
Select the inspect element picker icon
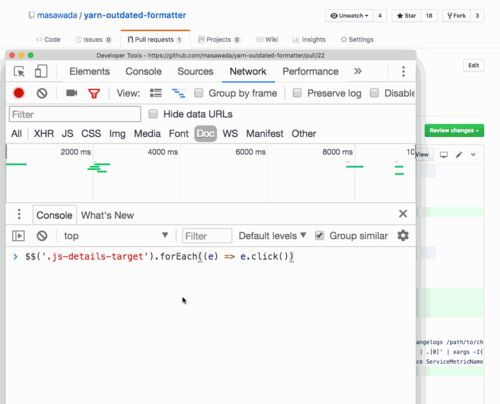[x=19, y=71]
